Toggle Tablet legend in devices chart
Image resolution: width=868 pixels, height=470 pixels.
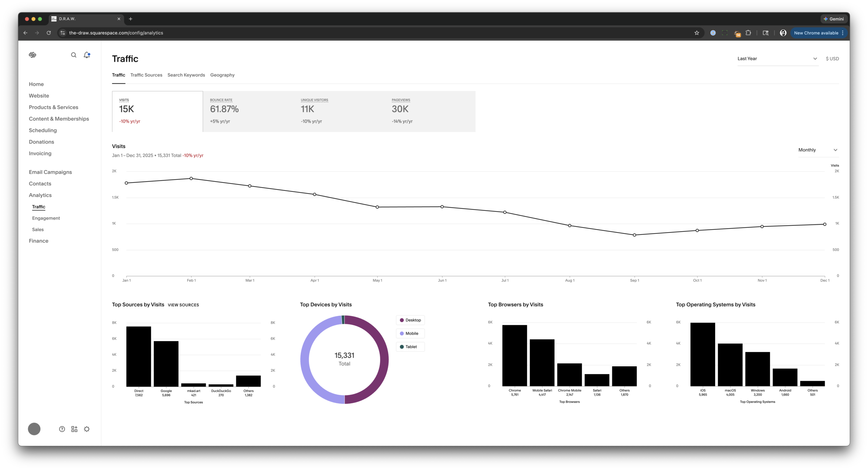pos(410,346)
